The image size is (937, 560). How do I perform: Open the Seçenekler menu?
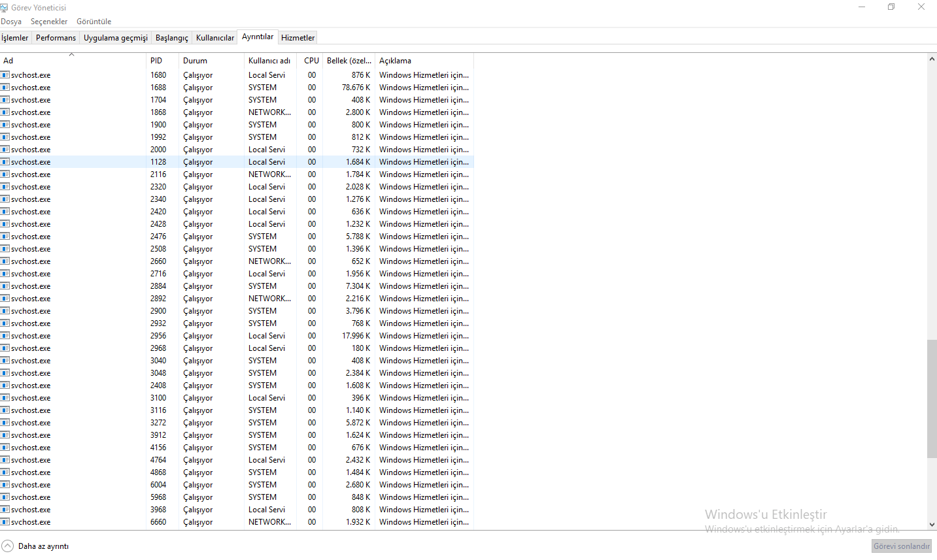49,22
